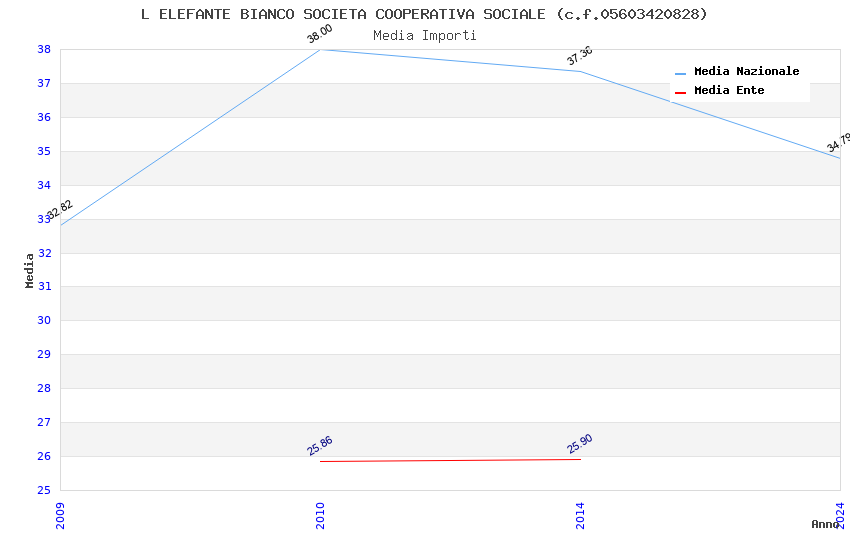The image size is (850, 550).
Task: Click the 38.00 data label
Action: 319,34
